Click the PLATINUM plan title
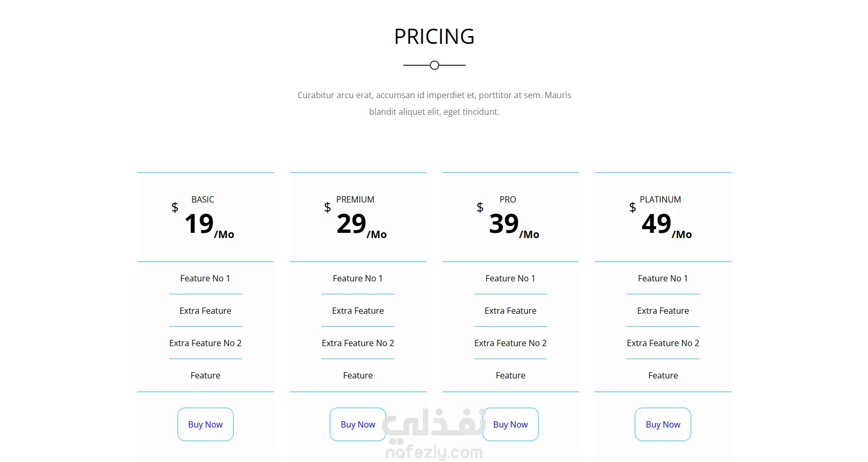 (660, 199)
